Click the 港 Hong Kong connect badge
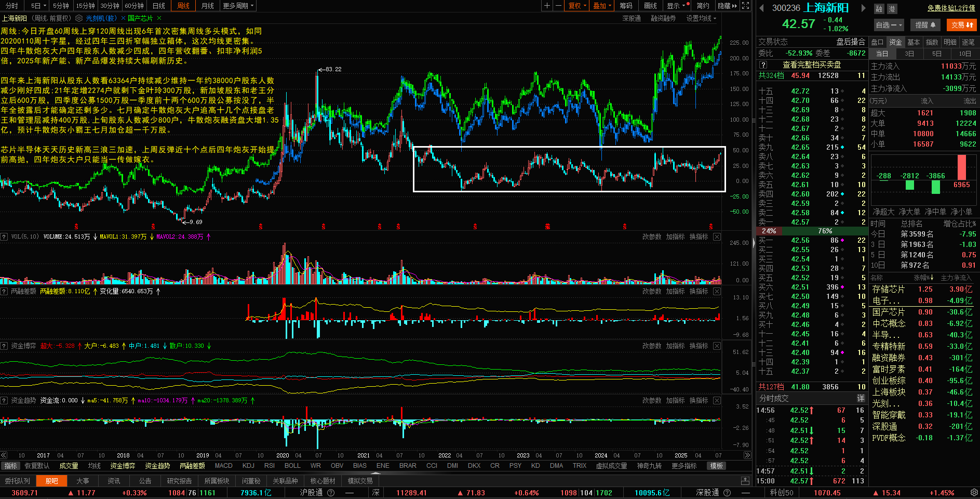 click(x=892, y=9)
